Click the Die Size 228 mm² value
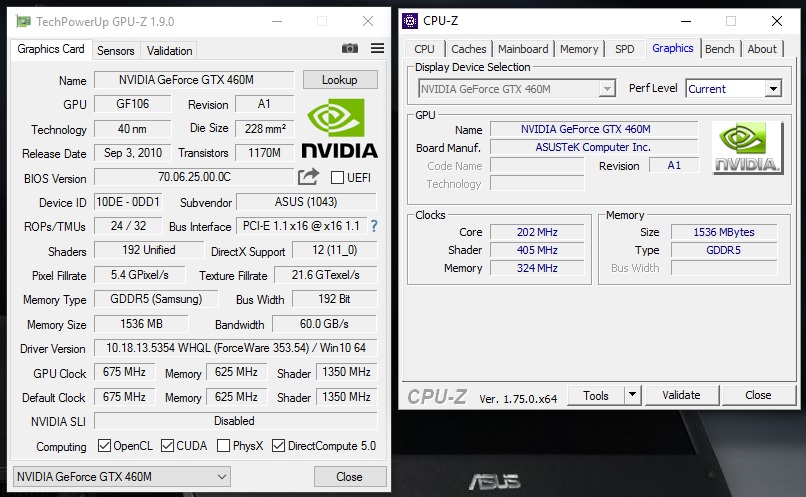The width and height of the screenshot is (806, 497). [x=264, y=128]
